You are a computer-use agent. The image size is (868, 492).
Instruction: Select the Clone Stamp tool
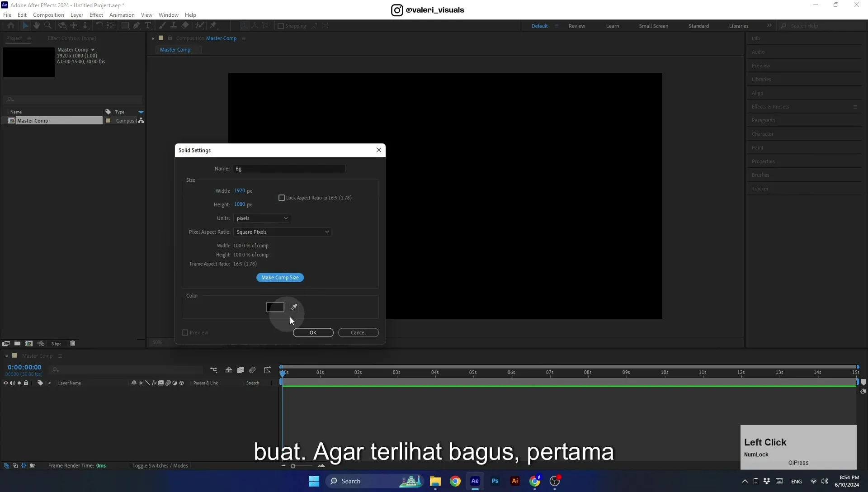coord(174,26)
